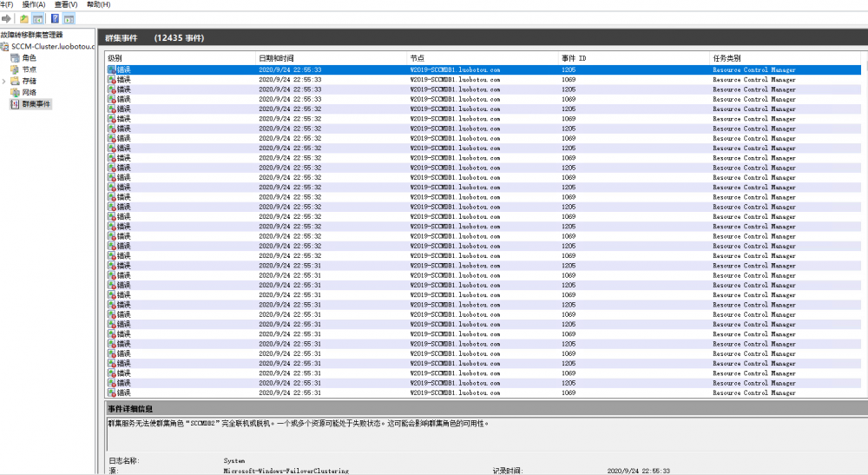The height and width of the screenshot is (475, 868).
Task: Select 群集事件 (Cluster Events) in tree
Action: tap(36, 103)
